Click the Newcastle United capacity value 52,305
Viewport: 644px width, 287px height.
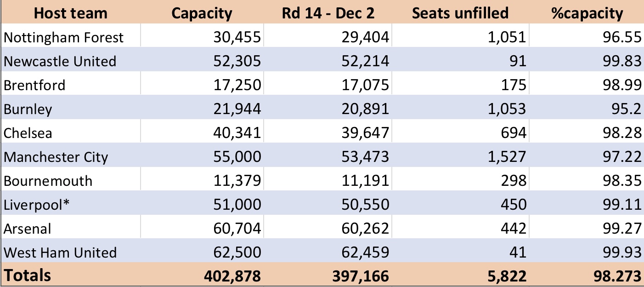[x=202, y=61]
